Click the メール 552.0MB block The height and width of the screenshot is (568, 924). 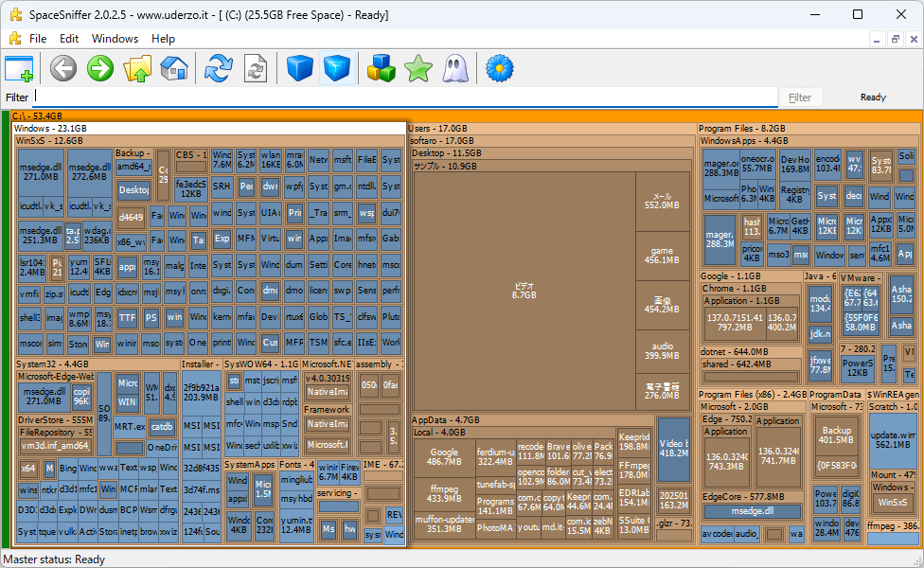(662, 201)
